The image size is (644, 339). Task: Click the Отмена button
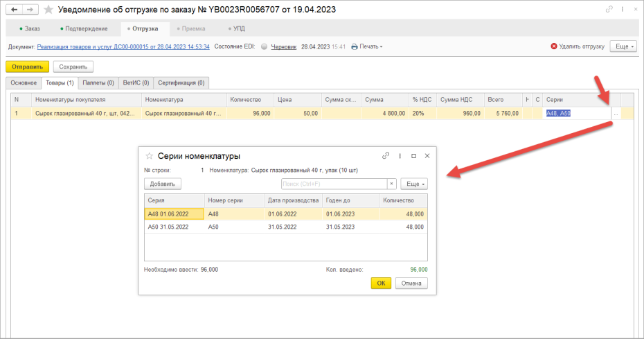(x=411, y=283)
